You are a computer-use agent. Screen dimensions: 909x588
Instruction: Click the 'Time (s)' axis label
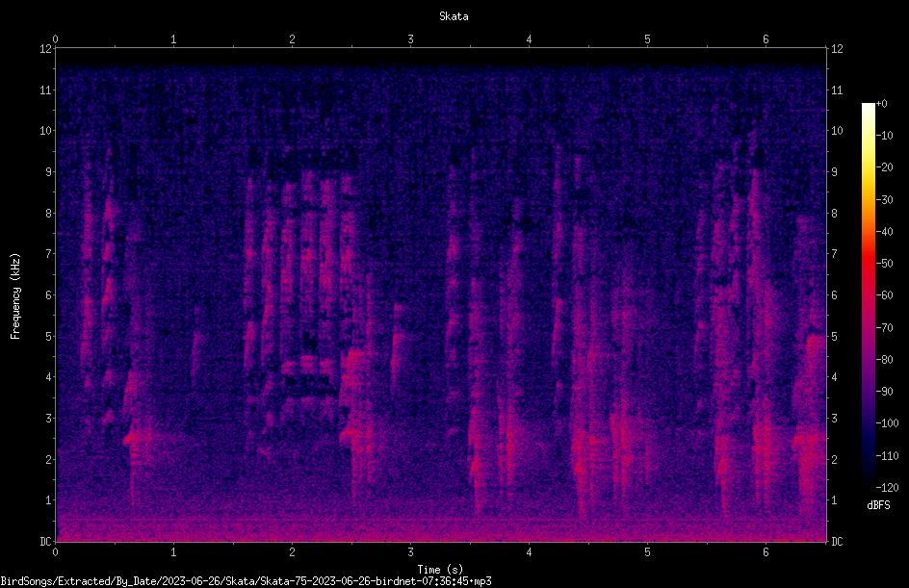tap(440, 570)
